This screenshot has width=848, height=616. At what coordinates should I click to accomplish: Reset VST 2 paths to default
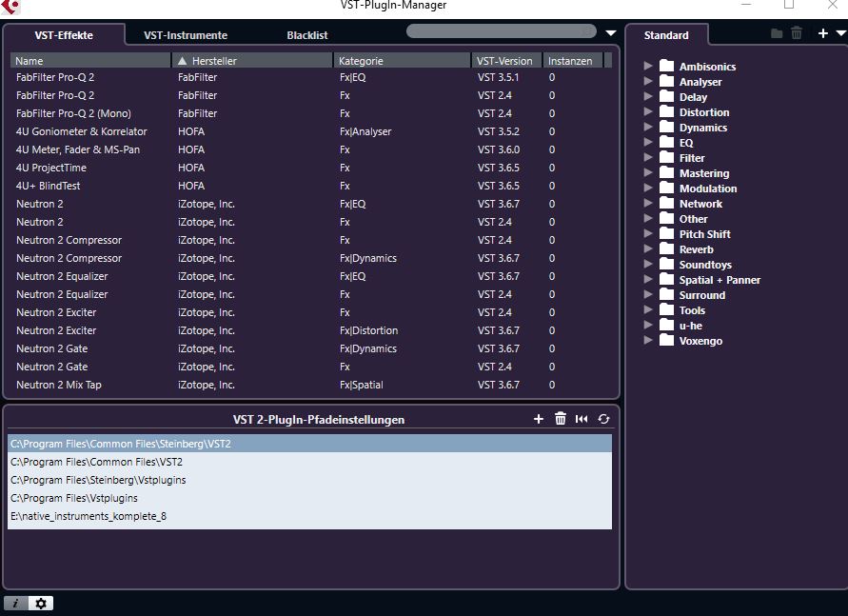[582, 419]
